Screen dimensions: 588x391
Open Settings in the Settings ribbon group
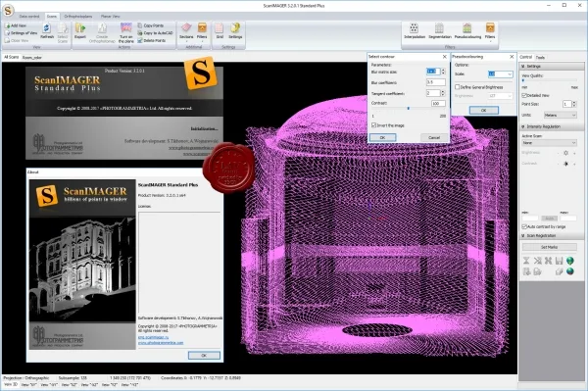coord(235,30)
